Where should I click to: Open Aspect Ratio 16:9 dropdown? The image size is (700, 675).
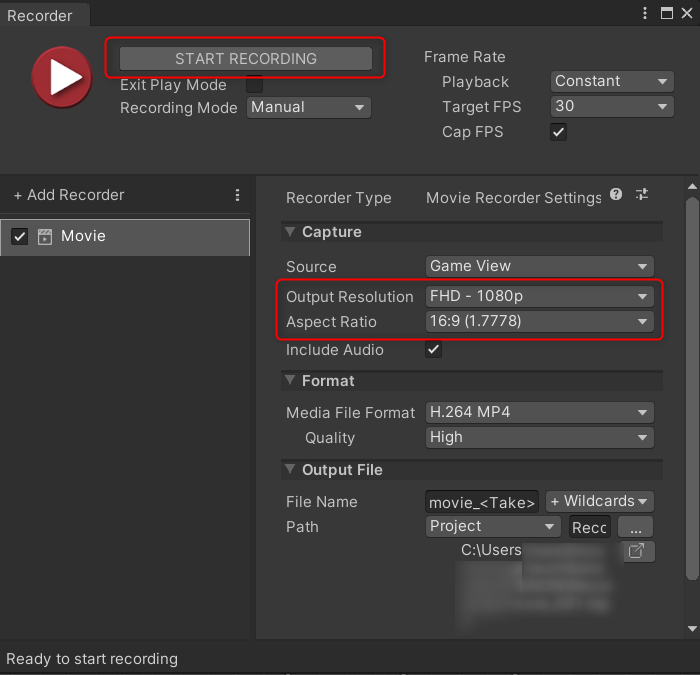(539, 321)
